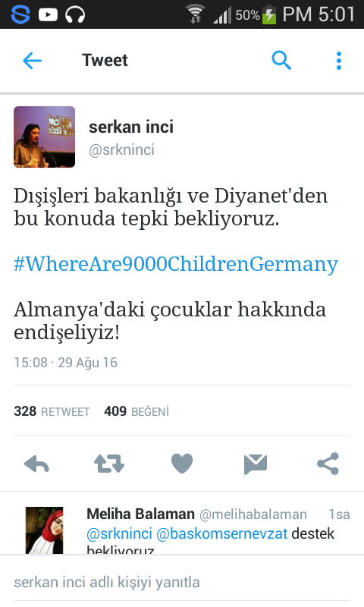Retweet using the retweet arrows icon

[x=109, y=464]
